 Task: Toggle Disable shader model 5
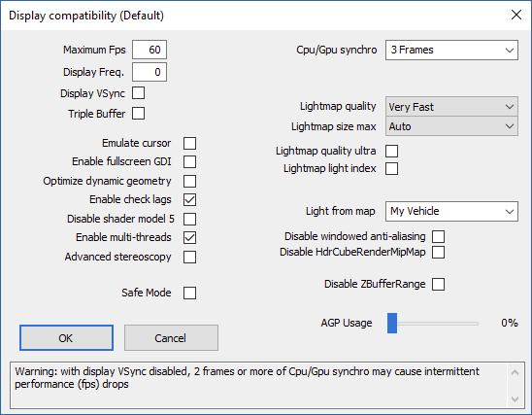189,219
